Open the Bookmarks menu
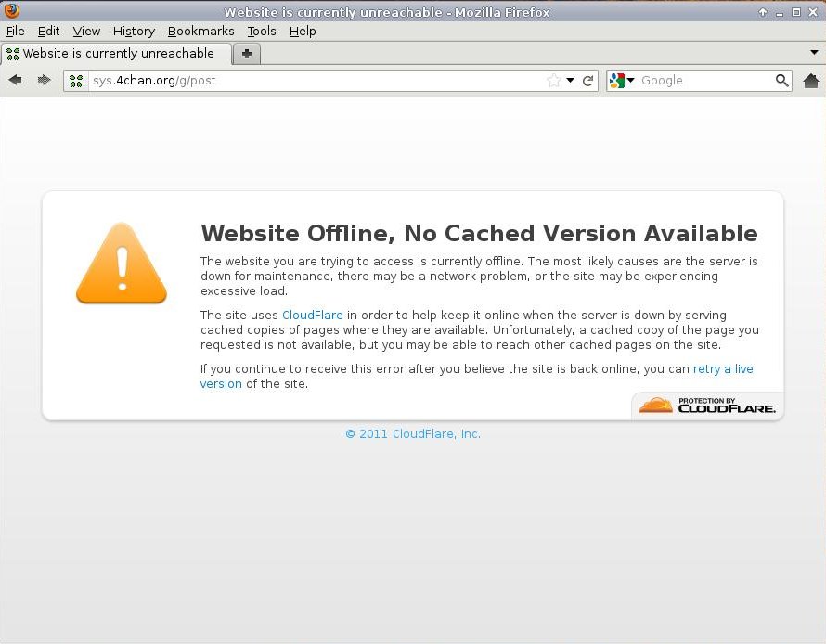 coord(200,31)
